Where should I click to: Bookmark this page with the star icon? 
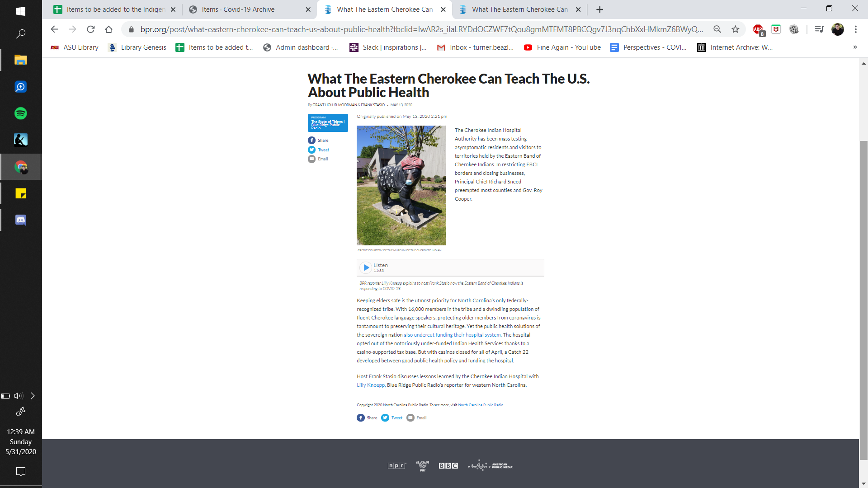click(736, 29)
